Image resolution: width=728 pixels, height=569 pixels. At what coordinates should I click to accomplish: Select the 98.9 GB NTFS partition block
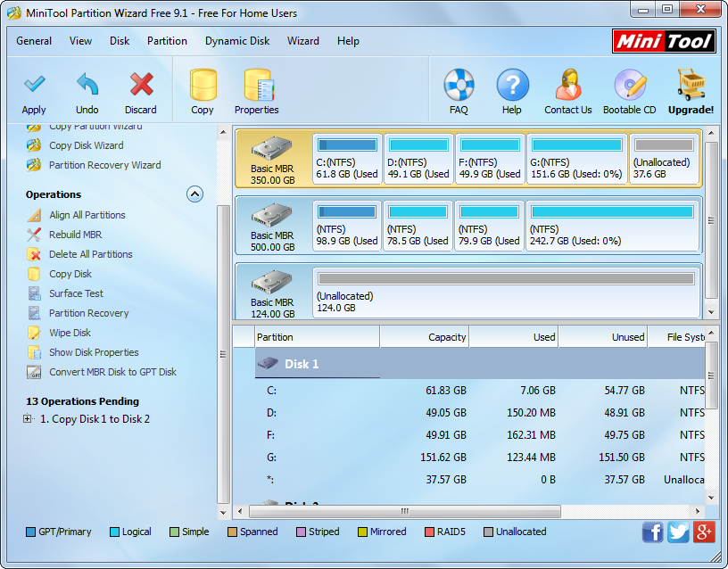click(347, 226)
